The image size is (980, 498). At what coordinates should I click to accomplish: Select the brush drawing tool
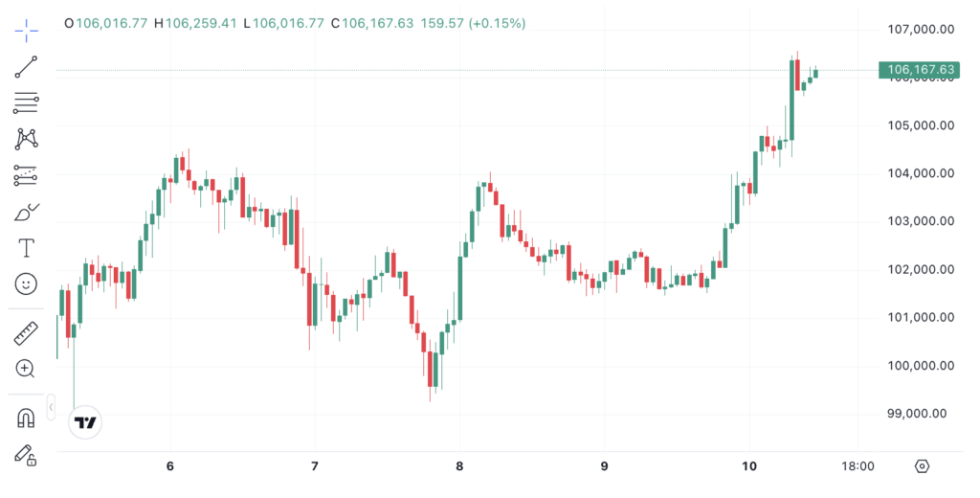click(x=26, y=212)
